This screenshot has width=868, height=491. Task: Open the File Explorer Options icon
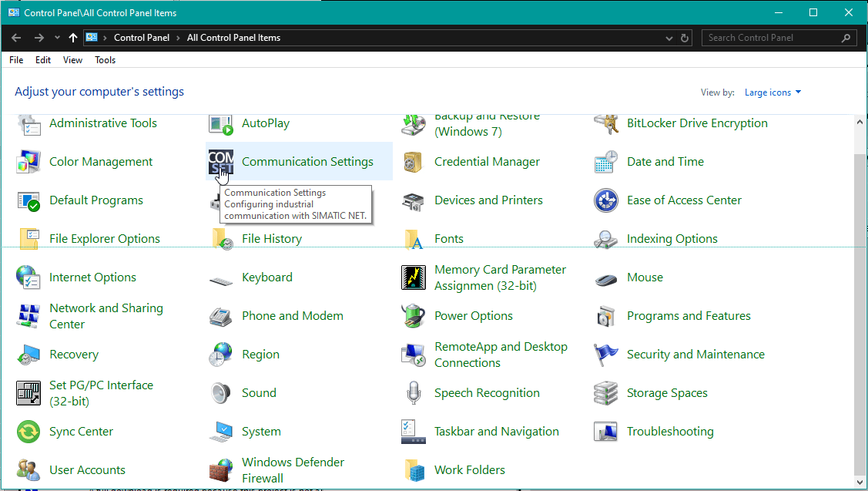pos(28,239)
